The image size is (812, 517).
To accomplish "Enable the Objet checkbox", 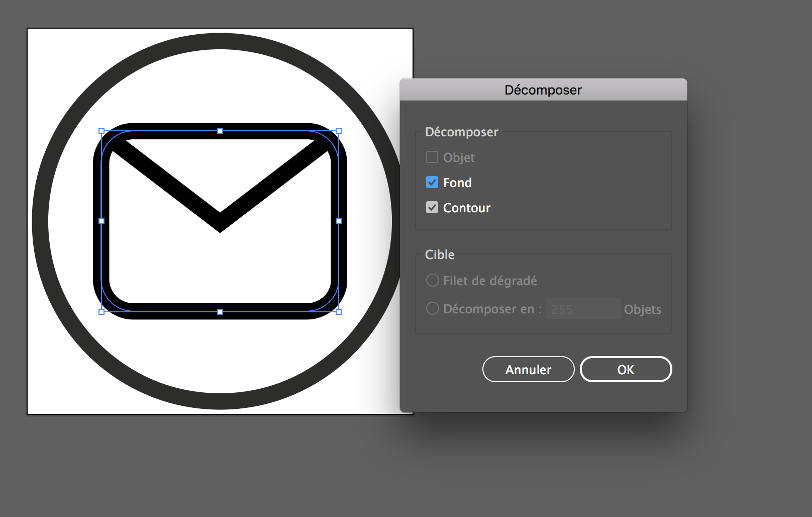I will 432,157.
